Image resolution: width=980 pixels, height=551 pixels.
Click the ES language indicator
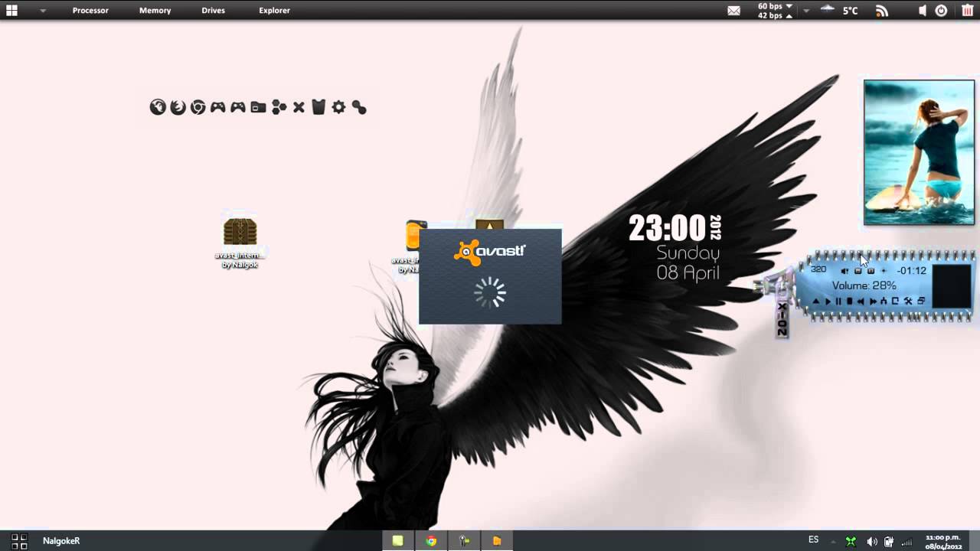point(813,540)
